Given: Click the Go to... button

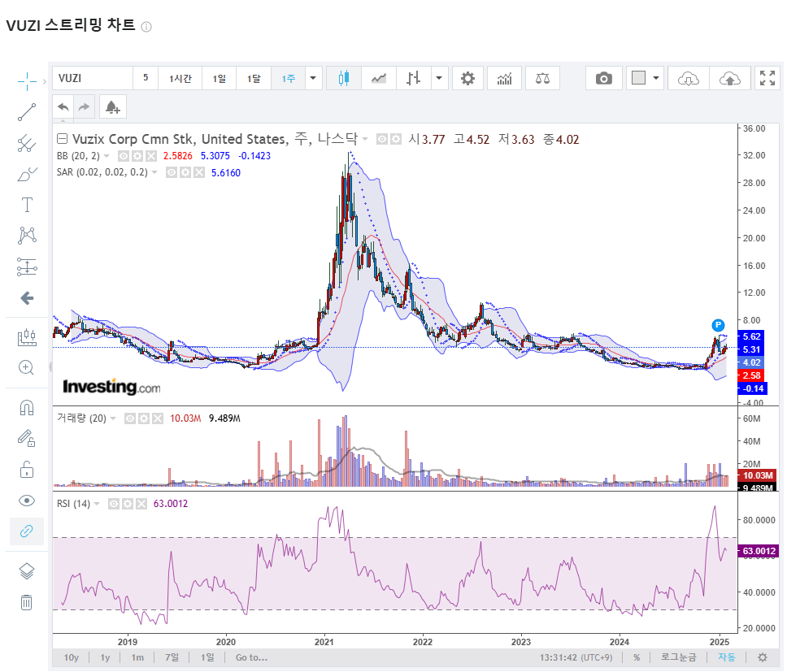Looking at the screenshot, I should pos(251,657).
